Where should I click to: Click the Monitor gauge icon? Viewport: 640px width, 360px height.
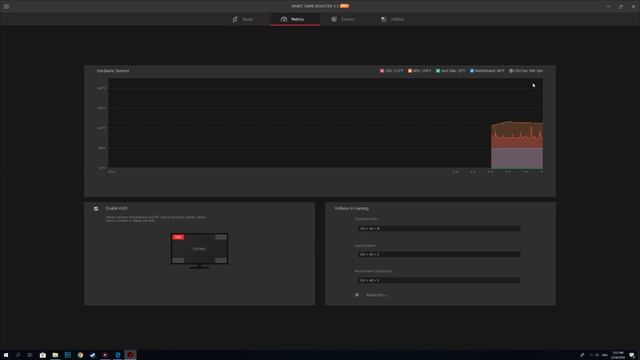284,19
